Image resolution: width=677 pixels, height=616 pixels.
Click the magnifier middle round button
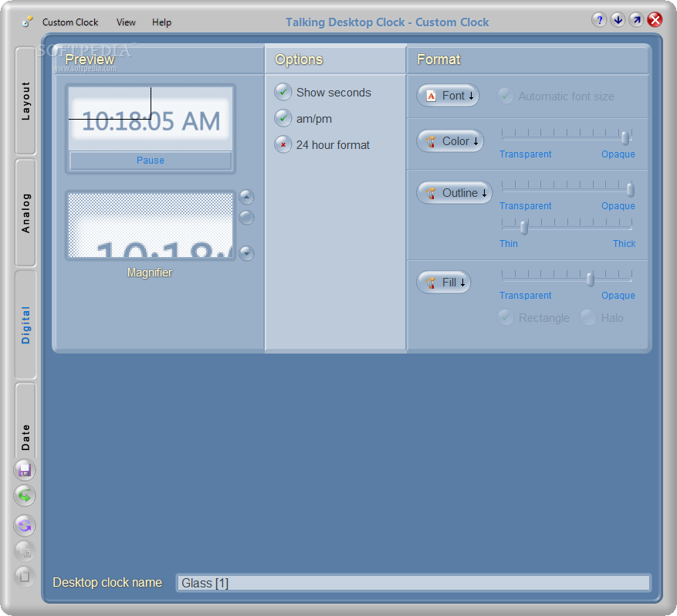click(x=246, y=218)
